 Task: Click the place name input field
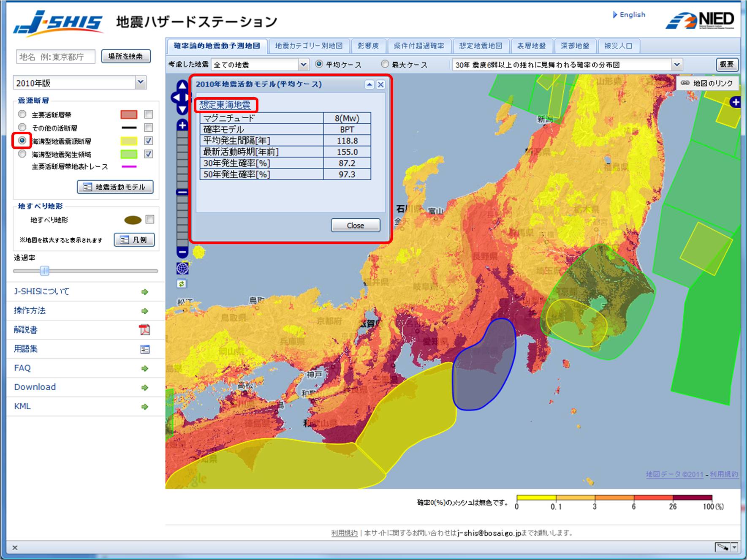[x=55, y=55]
